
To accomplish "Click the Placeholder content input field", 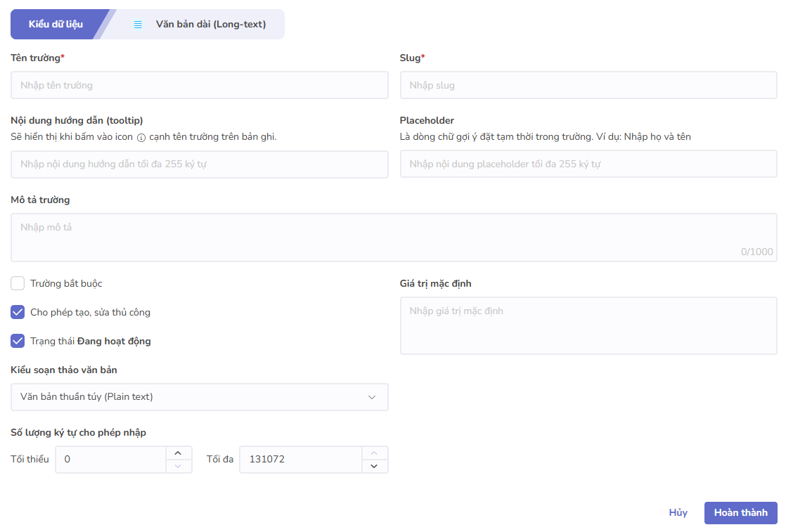I will [x=588, y=164].
